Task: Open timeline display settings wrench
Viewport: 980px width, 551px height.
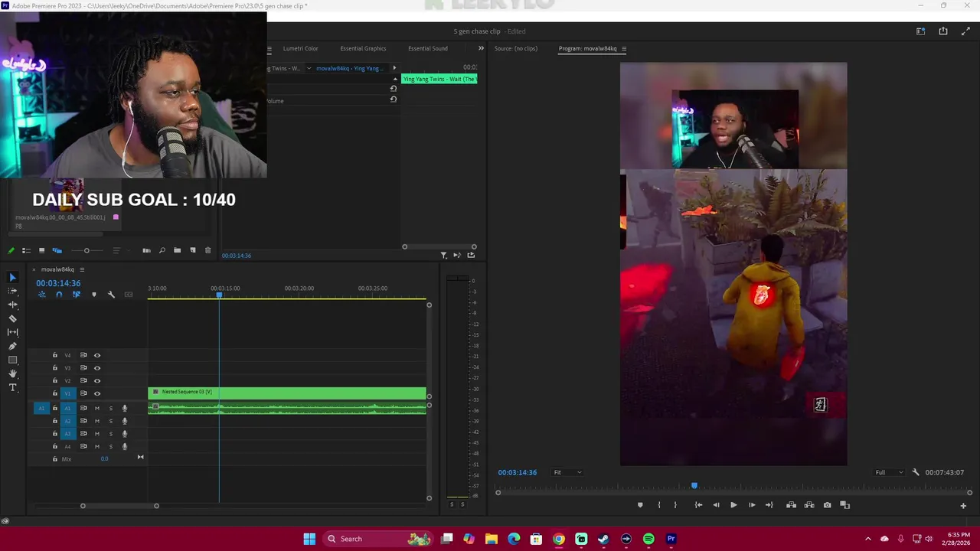Action: 111,295
